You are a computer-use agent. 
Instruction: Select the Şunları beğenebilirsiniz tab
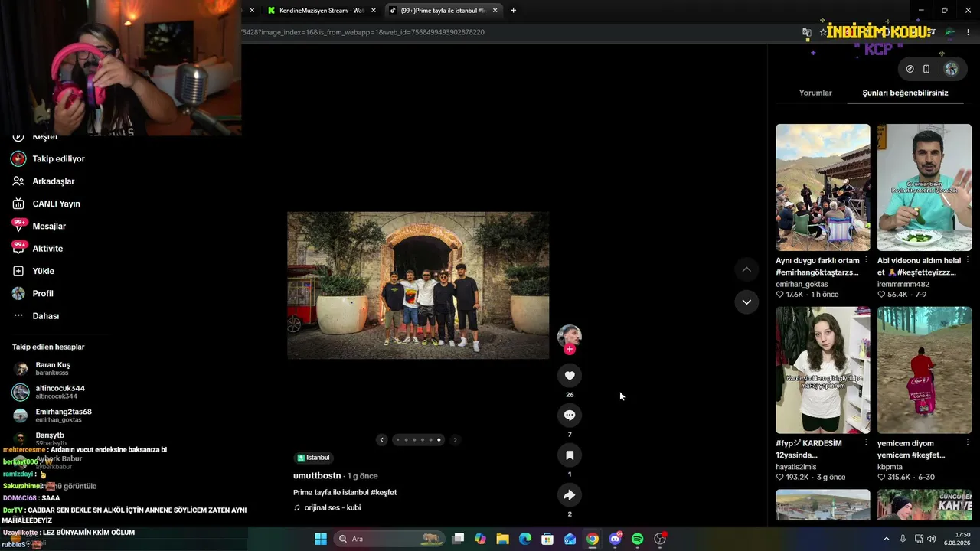tap(905, 93)
